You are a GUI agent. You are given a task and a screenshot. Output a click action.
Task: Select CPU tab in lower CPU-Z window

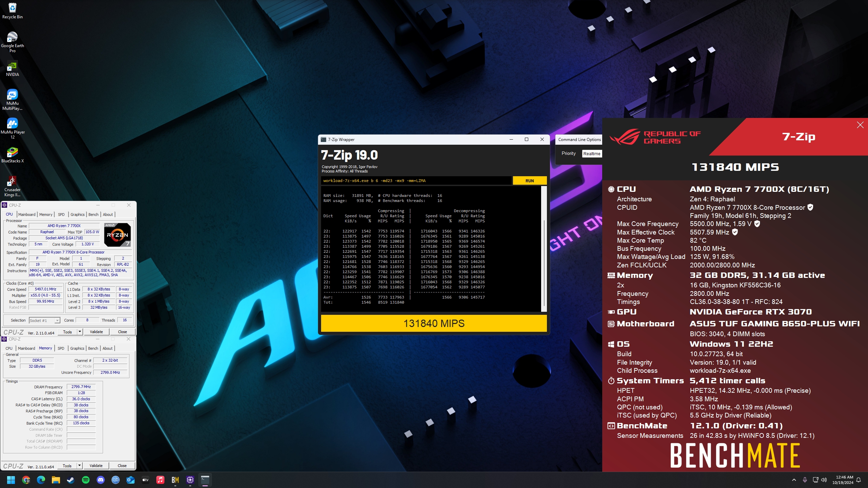9,348
